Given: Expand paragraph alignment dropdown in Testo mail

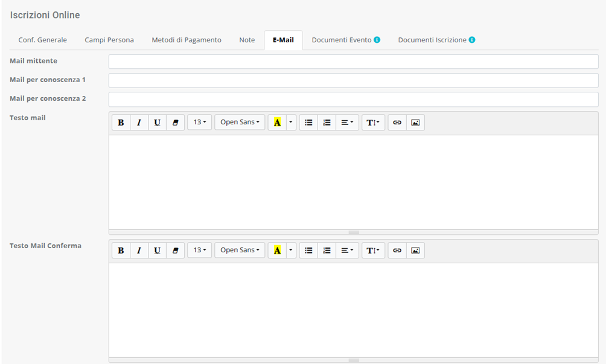Looking at the screenshot, I should point(347,123).
